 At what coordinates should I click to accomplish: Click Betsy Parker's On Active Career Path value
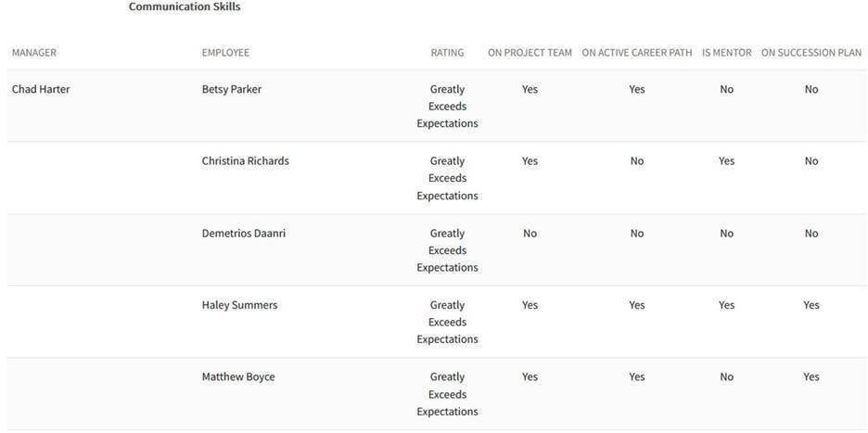click(636, 90)
